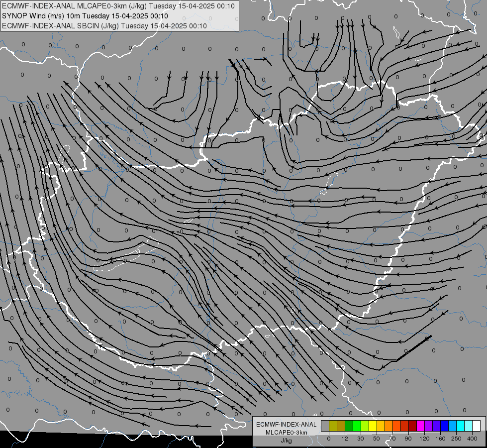Click the legend scale value '90'

[x=408, y=439]
